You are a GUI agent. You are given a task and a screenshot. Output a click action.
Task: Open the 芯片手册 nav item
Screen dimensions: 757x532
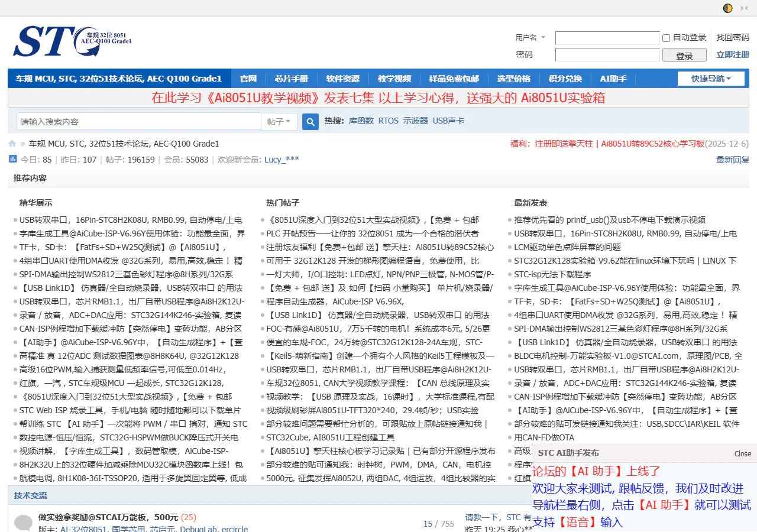[292, 79]
